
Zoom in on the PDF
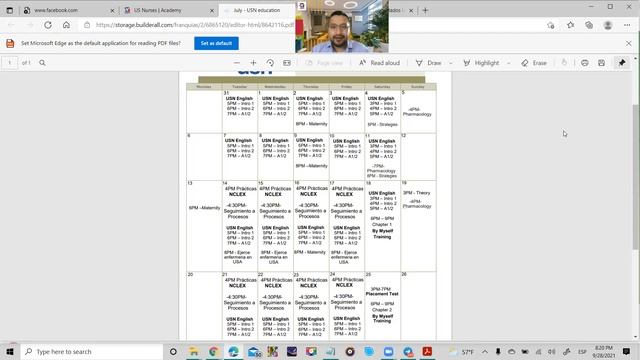[253, 63]
